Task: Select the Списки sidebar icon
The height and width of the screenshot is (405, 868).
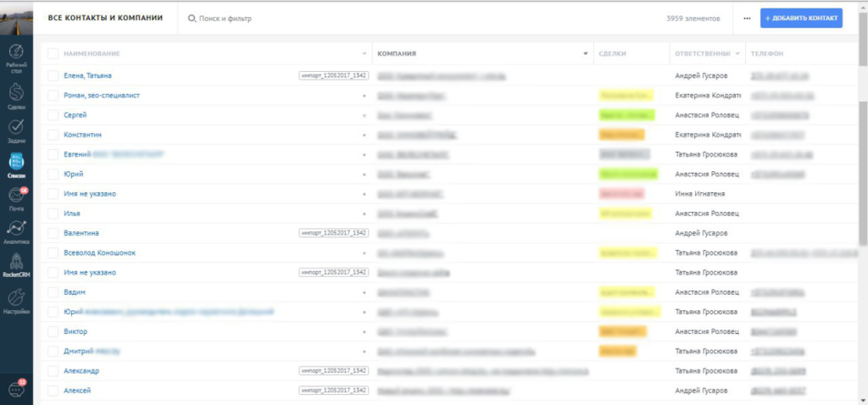Action: [x=16, y=161]
